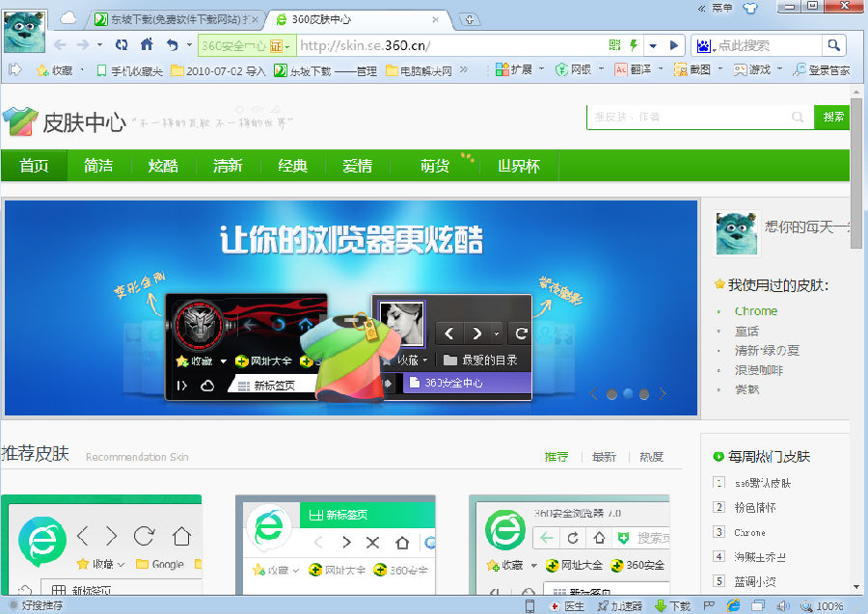Click the Chrome skin link

755,311
